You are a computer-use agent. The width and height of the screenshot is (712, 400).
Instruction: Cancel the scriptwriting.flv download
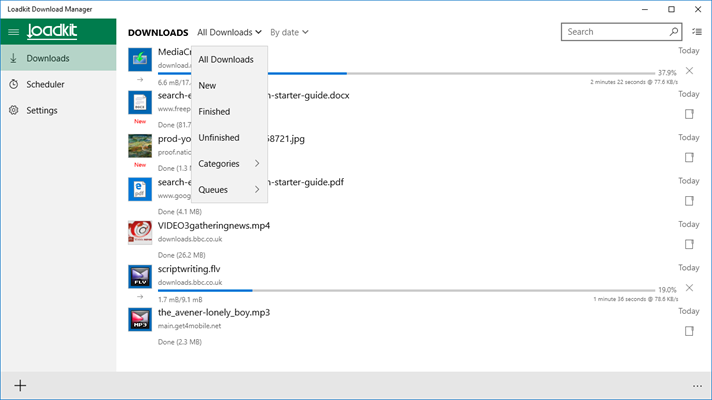click(x=689, y=288)
